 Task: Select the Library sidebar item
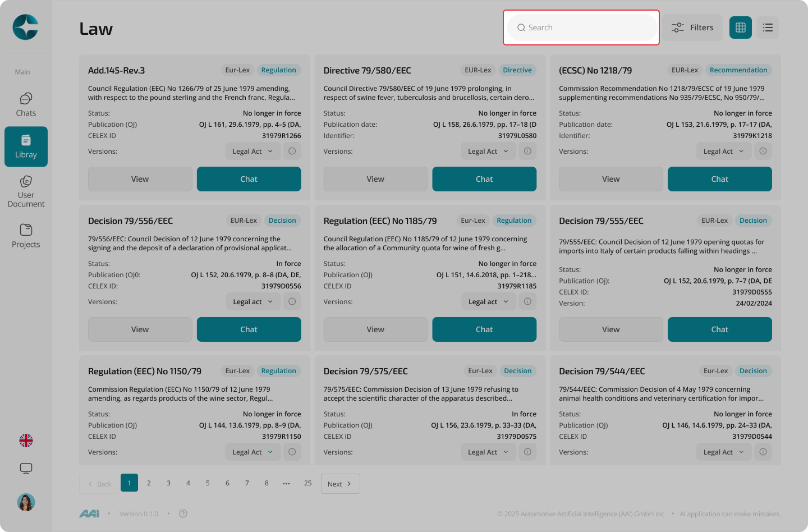pyautogui.click(x=26, y=146)
